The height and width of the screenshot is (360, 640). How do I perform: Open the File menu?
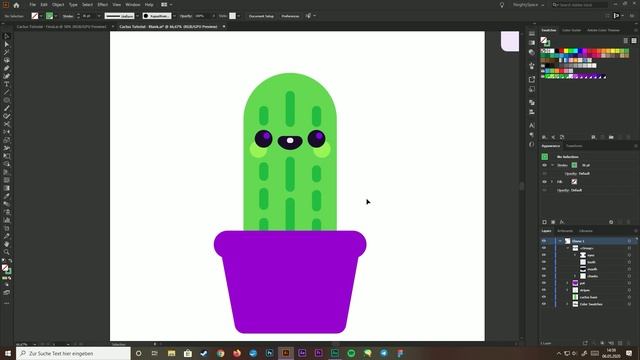[32, 5]
